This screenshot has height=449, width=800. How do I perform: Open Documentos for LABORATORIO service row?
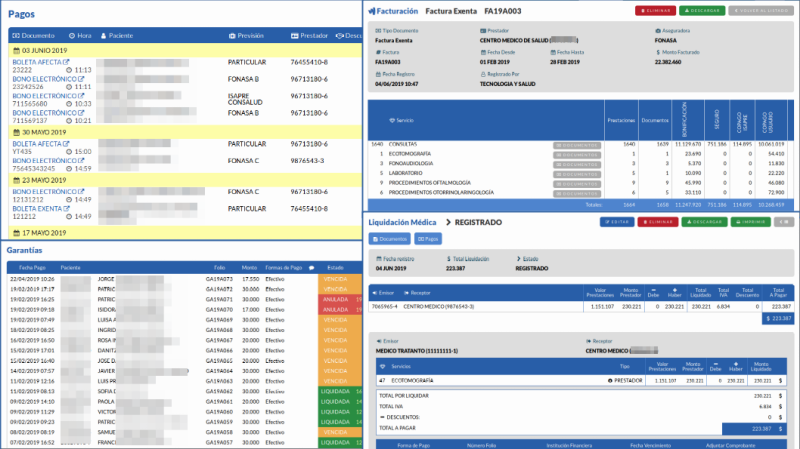point(577,174)
